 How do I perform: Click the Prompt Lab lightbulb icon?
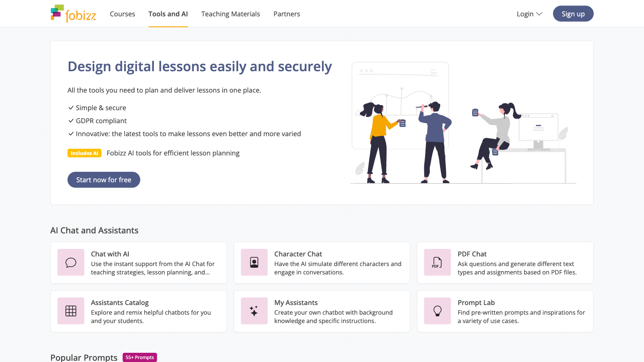tap(437, 311)
